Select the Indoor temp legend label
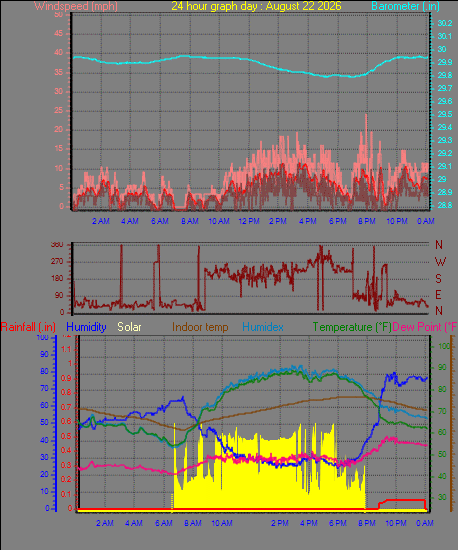Image resolution: width=458 pixels, height=550 pixels. pos(200,327)
